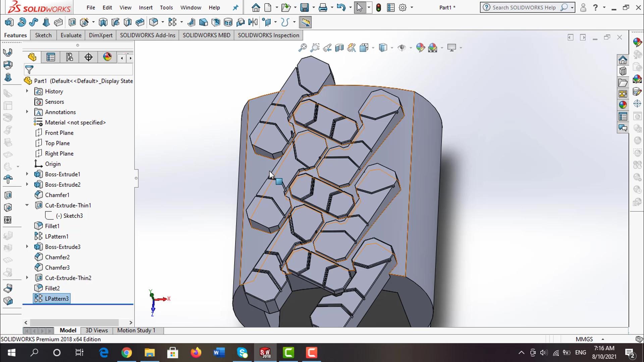Open the ConfigurationManager tab icon
Image resolution: width=644 pixels, height=362 pixels.
pyautogui.click(x=69, y=57)
